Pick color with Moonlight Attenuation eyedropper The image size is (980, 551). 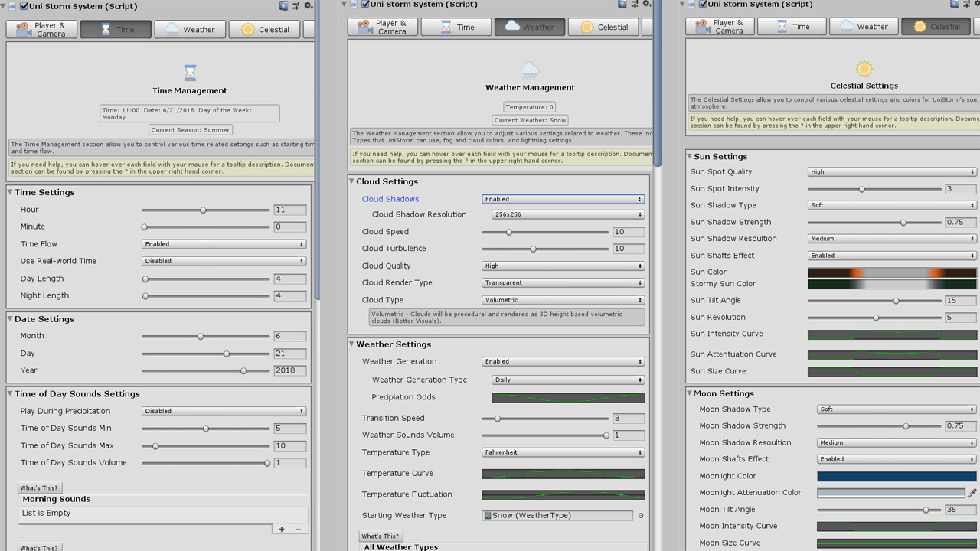(972, 493)
